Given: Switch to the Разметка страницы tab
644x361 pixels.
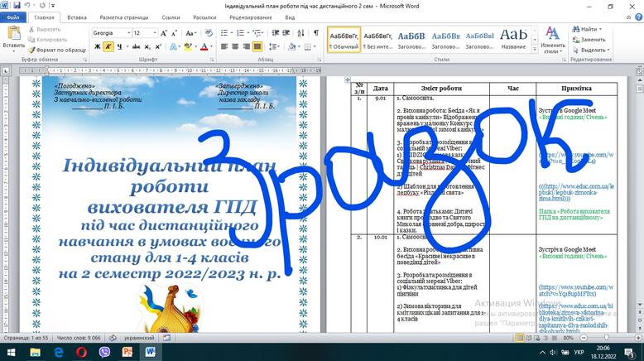Looking at the screenshot, I should coord(124,17).
